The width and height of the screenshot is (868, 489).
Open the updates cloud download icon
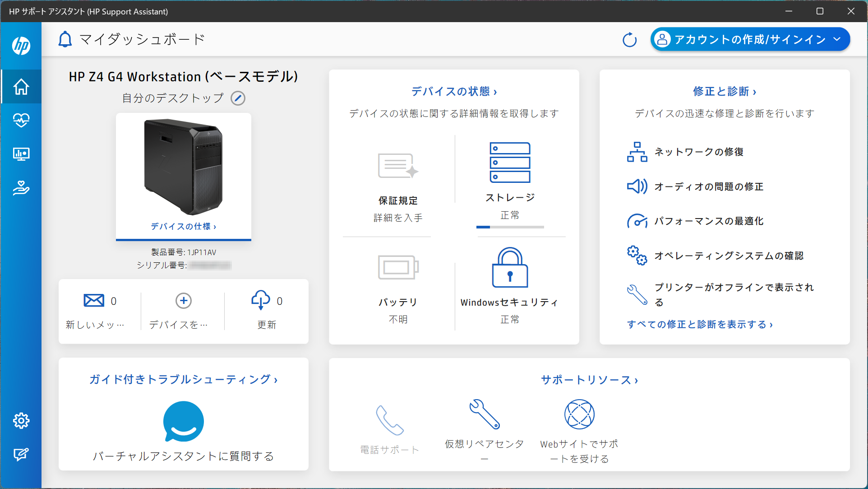pyautogui.click(x=261, y=300)
